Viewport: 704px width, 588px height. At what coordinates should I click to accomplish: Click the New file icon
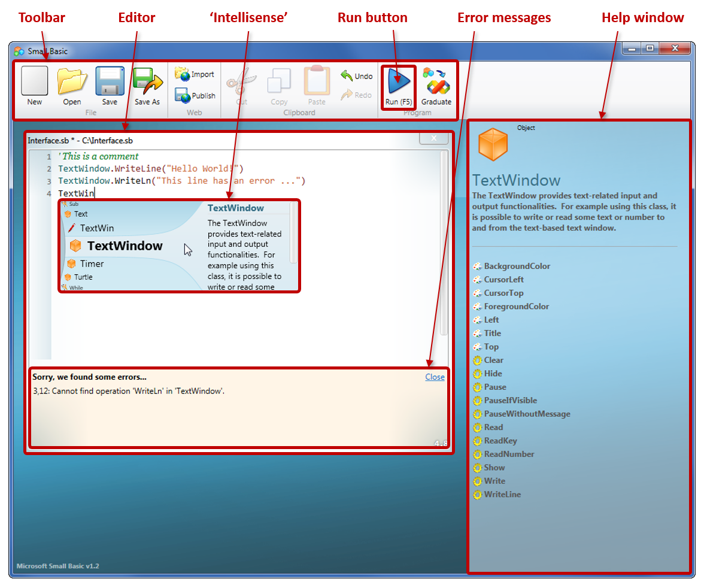pyautogui.click(x=35, y=81)
